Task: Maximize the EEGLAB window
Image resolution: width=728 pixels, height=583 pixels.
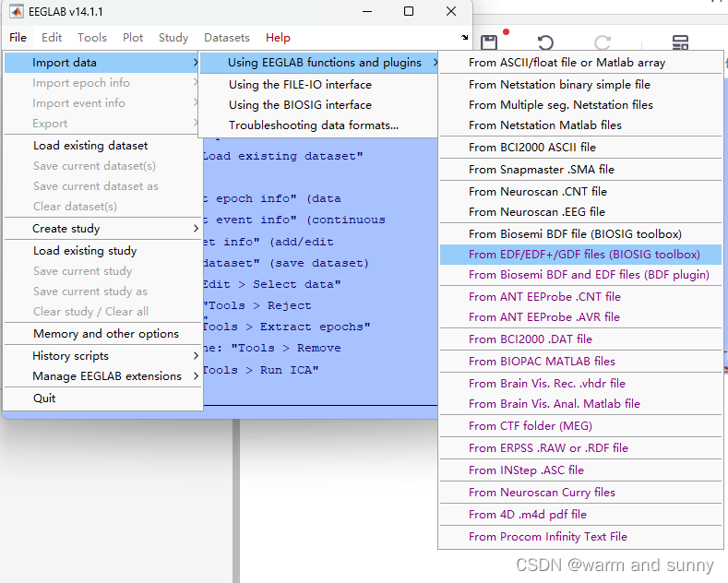Action: point(409,11)
